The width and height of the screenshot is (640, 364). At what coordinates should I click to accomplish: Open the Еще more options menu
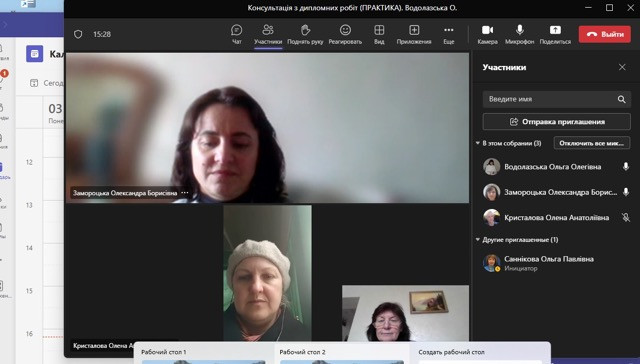pyautogui.click(x=449, y=34)
